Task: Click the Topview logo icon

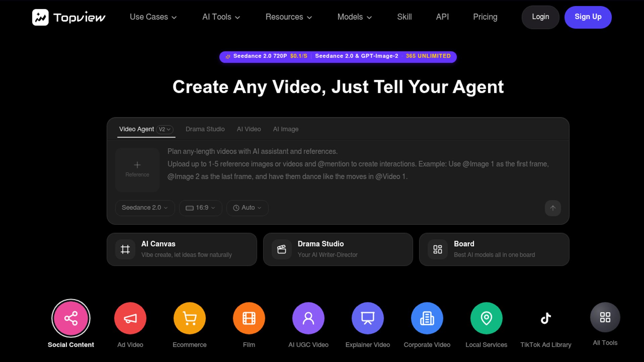Action: 40,17
